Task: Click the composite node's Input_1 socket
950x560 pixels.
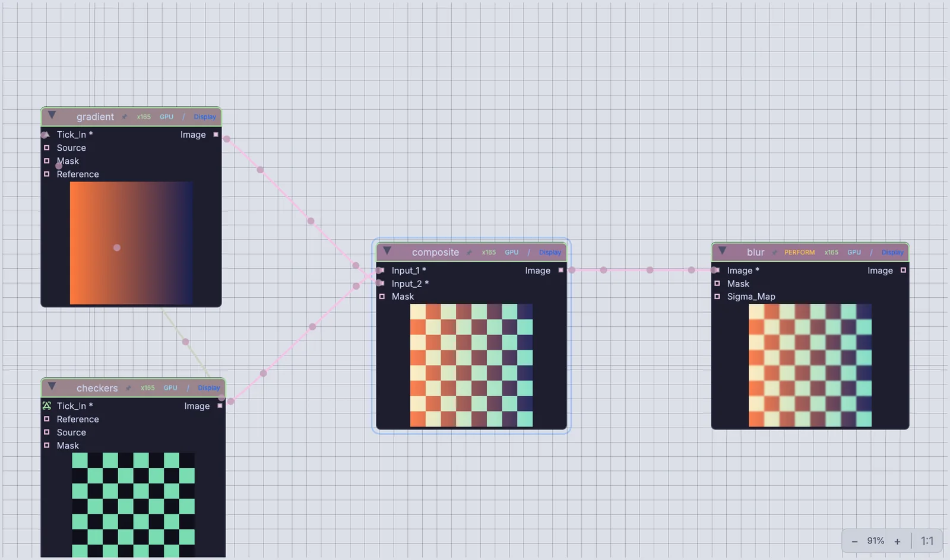Action: point(382,271)
